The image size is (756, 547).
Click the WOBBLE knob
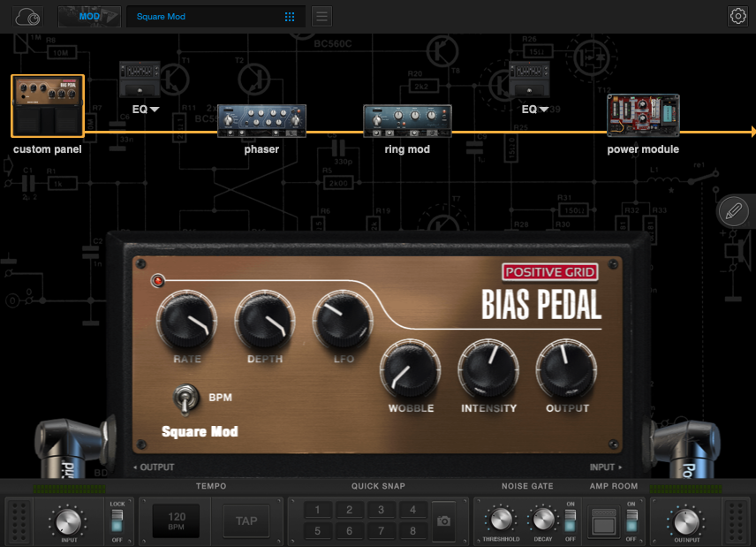[411, 370]
